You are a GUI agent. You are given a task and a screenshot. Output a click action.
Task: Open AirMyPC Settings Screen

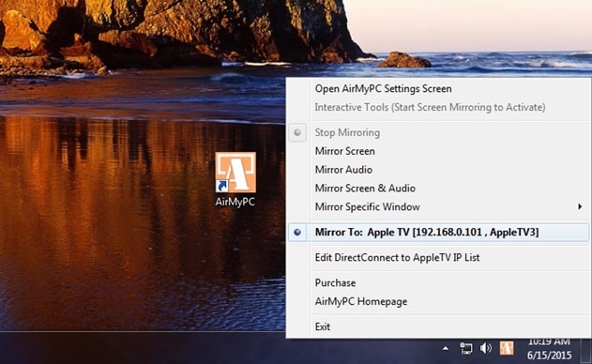(383, 89)
